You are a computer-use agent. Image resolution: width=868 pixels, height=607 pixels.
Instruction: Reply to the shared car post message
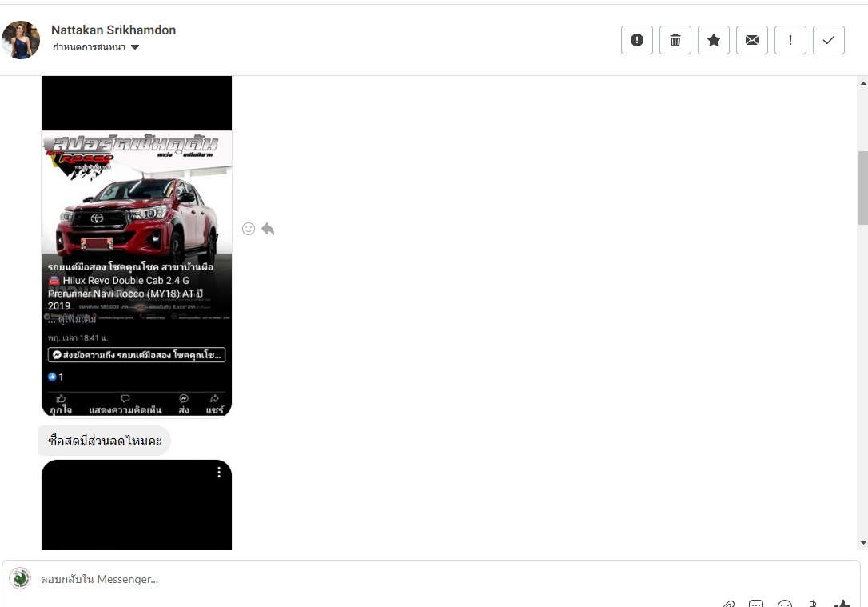pos(268,229)
